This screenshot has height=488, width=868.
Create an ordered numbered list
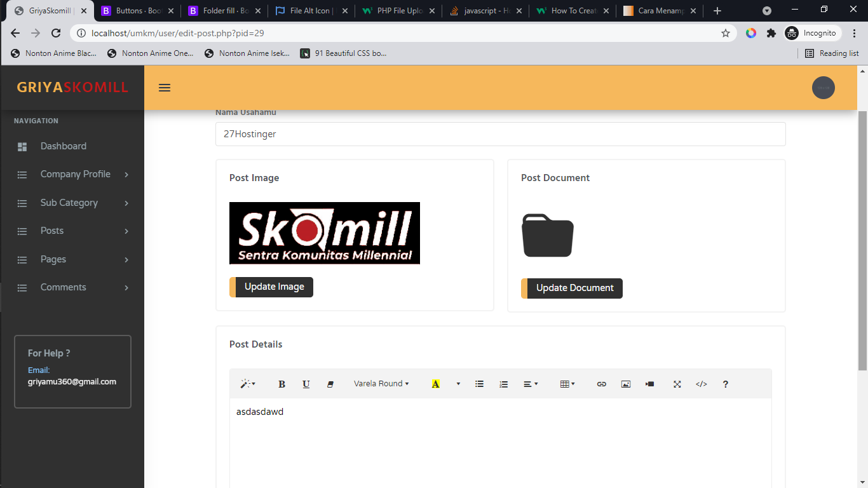coord(504,384)
